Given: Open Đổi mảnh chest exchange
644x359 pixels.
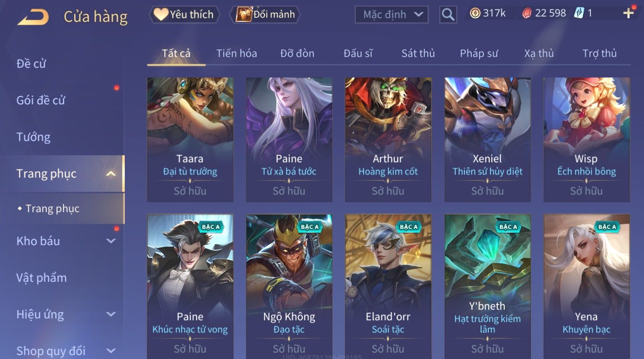Looking at the screenshot, I should [265, 15].
